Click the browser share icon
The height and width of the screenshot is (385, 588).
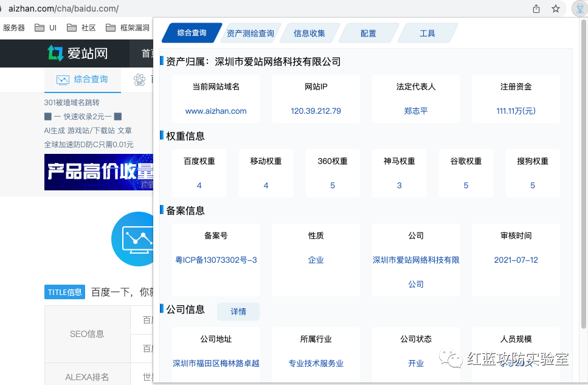(x=536, y=9)
